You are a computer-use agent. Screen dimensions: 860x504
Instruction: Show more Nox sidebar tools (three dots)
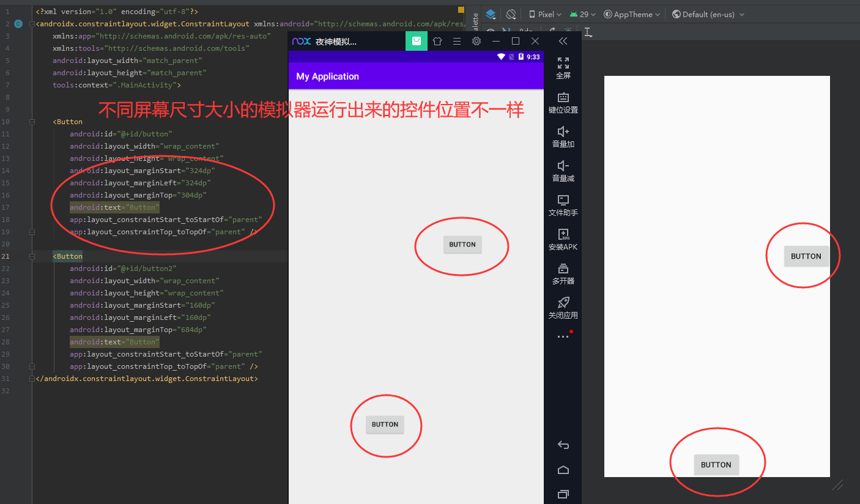[563, 337]
